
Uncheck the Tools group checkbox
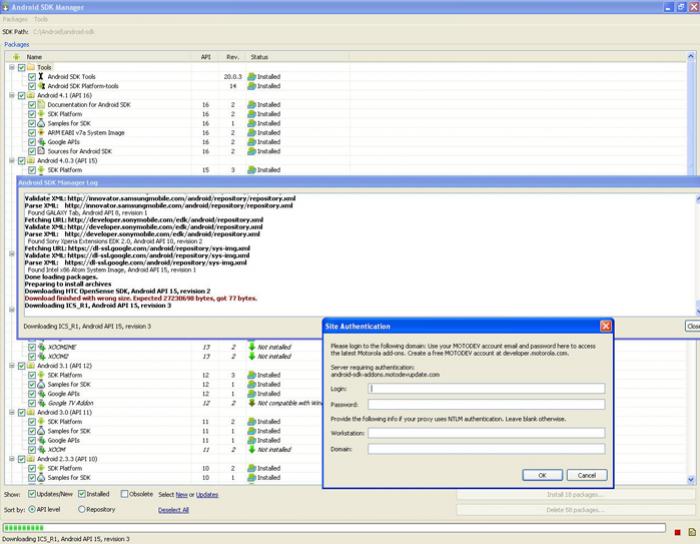tap(21, 67)
